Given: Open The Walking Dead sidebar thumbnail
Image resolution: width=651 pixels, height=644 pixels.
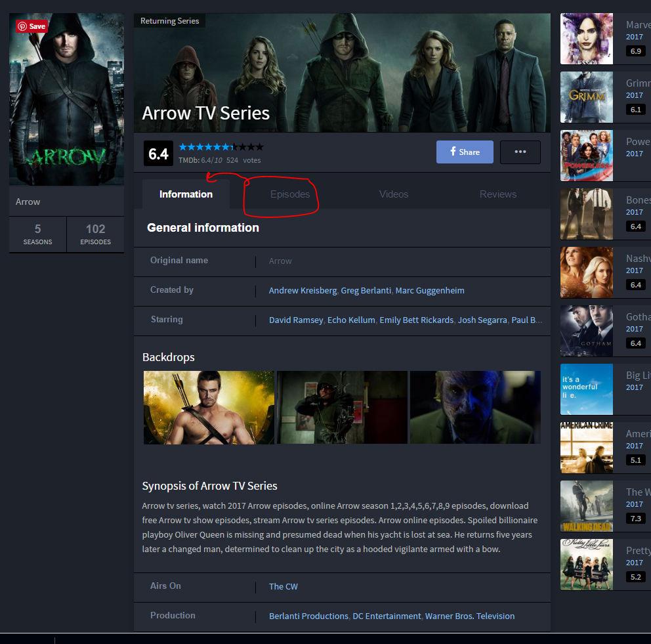Looking at the screenshot, I should point(586,506).
